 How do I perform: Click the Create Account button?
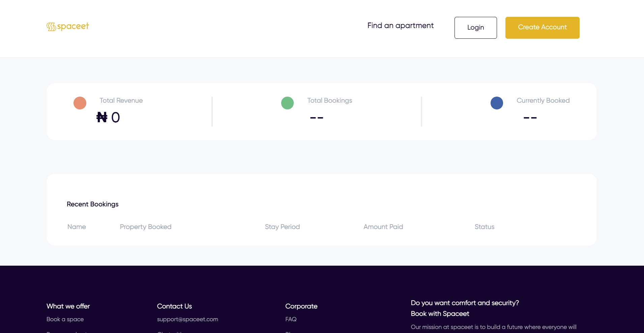pyautogui.click(x=543, y=28)
